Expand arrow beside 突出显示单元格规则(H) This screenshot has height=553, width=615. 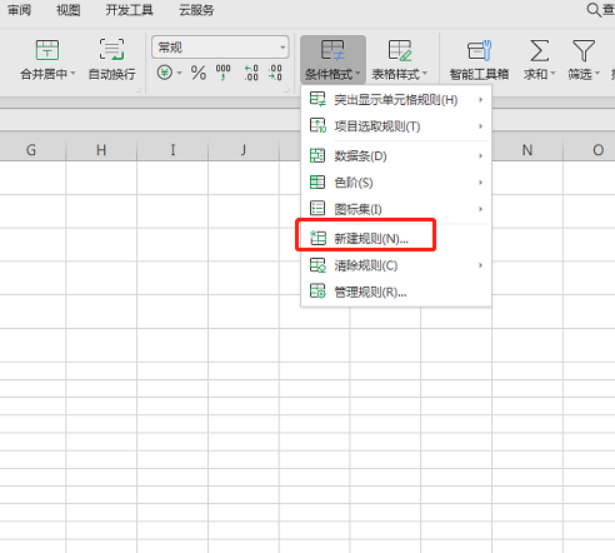pos(480,100)
